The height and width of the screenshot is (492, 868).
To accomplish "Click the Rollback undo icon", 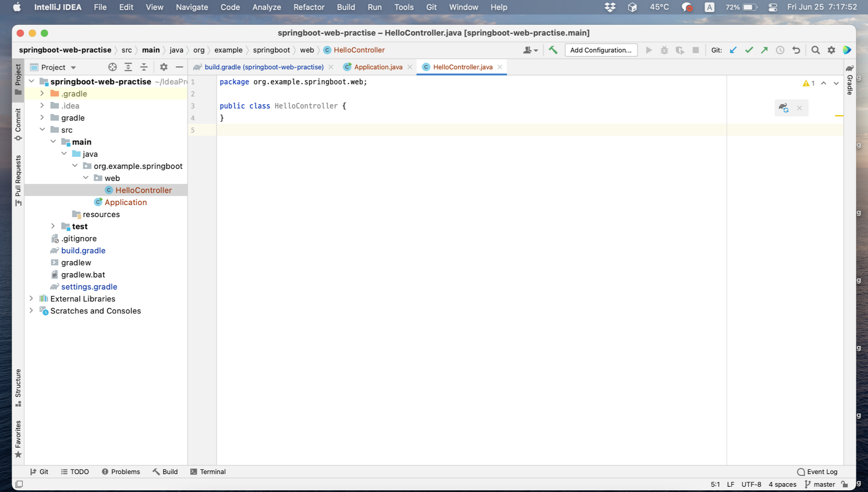I will (796, 50).
